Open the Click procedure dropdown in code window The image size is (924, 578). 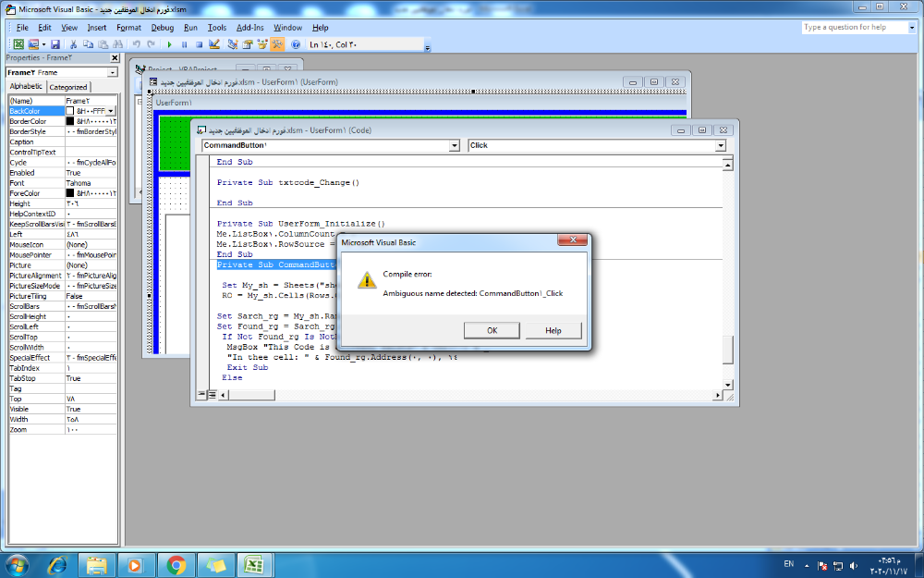pyautogui.click(x=720, y=146)
